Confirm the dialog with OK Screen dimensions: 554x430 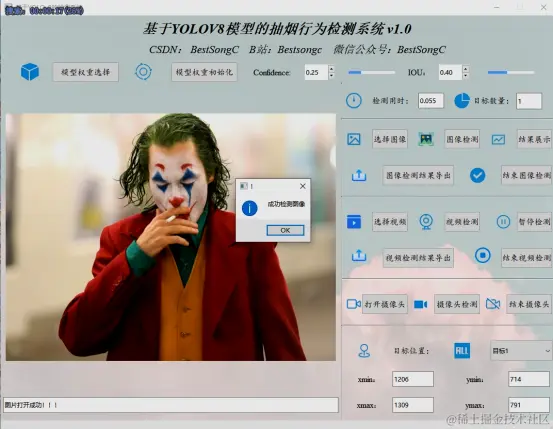click(285, 230)
